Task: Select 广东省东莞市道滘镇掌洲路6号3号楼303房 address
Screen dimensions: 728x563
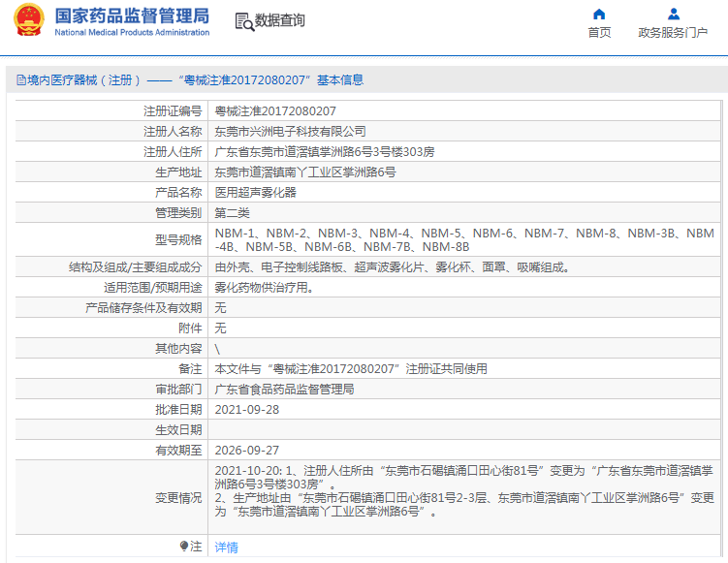Action: click(324, 152)
